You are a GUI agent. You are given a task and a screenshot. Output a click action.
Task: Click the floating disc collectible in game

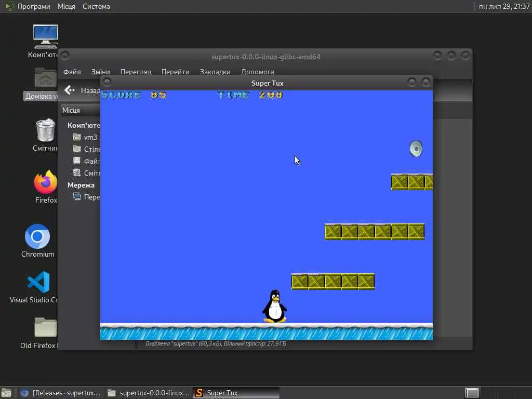coord(416,149)
